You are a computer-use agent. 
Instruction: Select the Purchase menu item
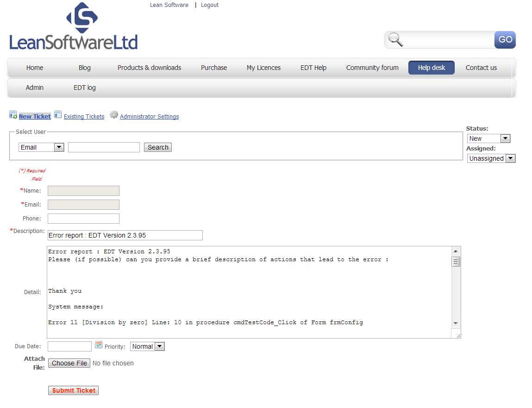click(214, 68)
